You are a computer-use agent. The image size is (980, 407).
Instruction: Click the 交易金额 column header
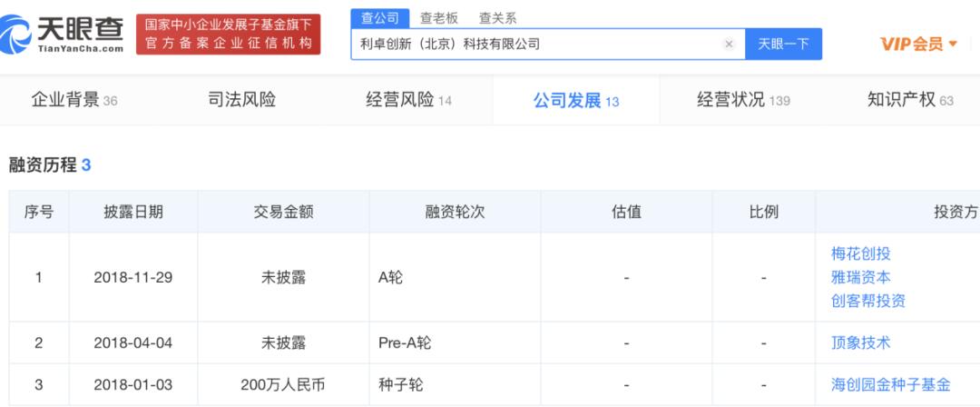pyautogui.click(x=283, y=213)
